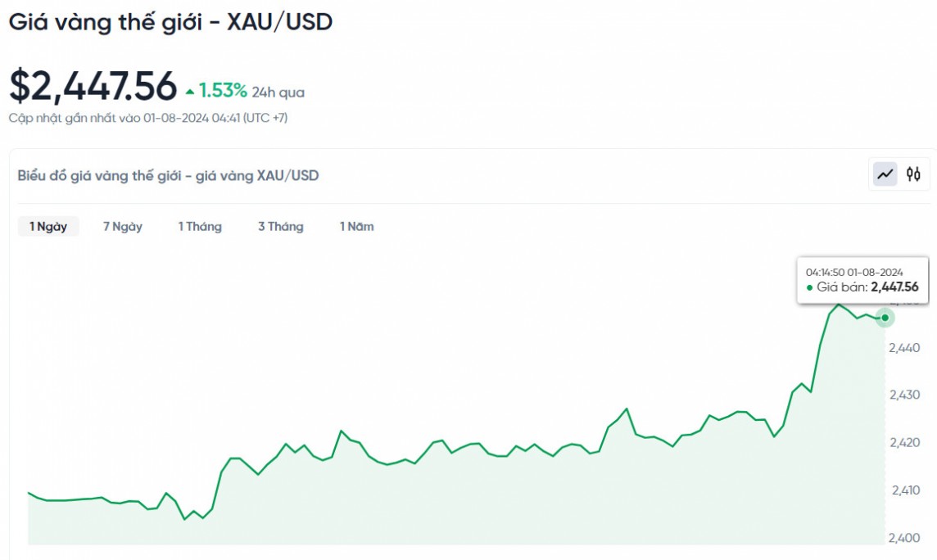937x560 pixels.
Task: Switch to the 1 Tháng range
Action: (x=200, y=227)
